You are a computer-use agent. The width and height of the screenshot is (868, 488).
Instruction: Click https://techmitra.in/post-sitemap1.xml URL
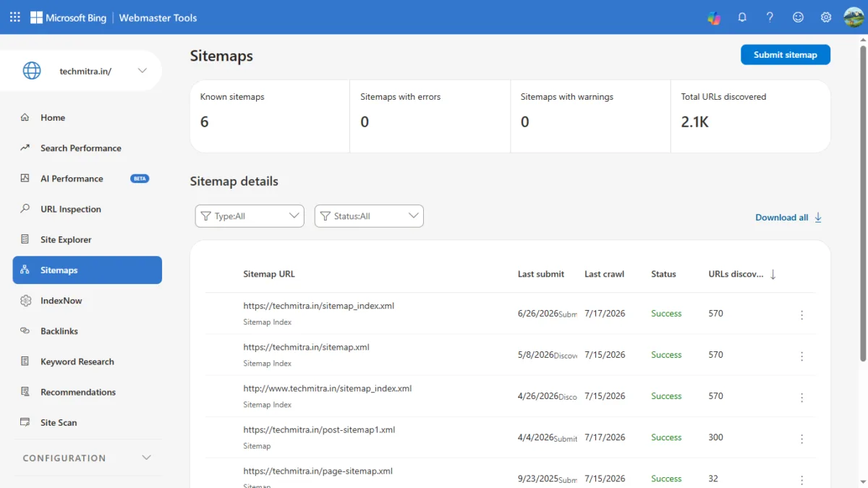(319, 429)
